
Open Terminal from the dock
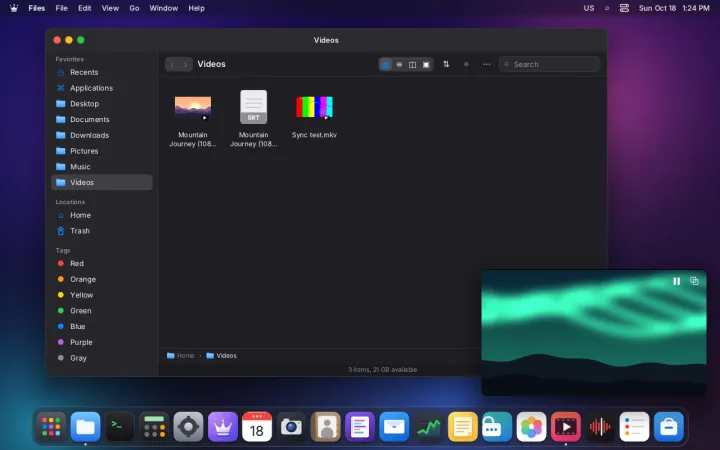120,427
